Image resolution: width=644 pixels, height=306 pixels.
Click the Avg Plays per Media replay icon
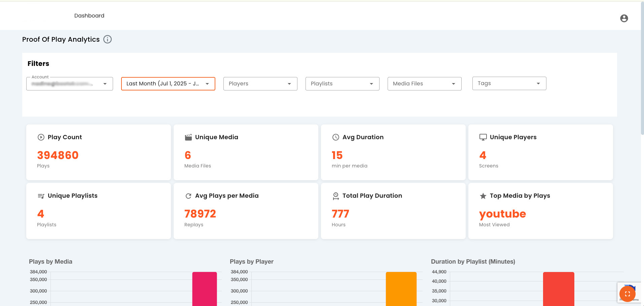(188, 196)
